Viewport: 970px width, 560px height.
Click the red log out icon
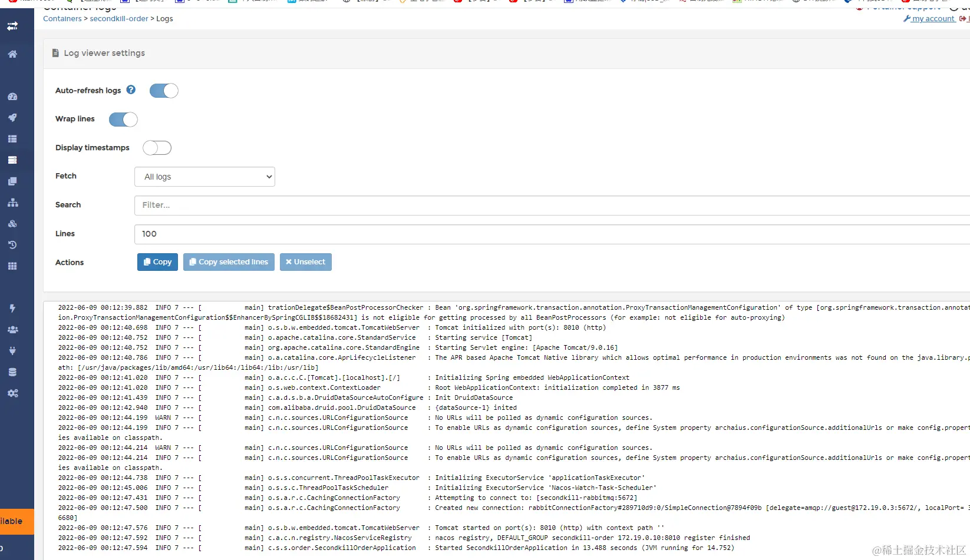(963, 19)
